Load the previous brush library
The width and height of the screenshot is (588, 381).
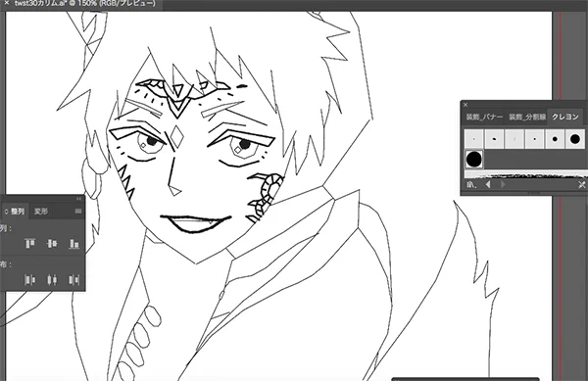(x=488, y=184)
